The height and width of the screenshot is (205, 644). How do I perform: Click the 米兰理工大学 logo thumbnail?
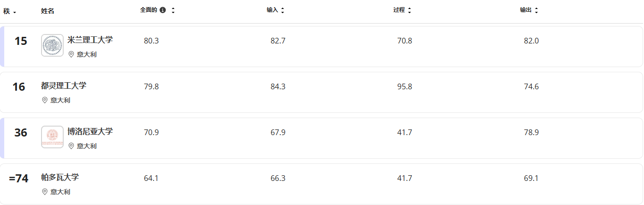pyautogui.click(x=52, y=46)
